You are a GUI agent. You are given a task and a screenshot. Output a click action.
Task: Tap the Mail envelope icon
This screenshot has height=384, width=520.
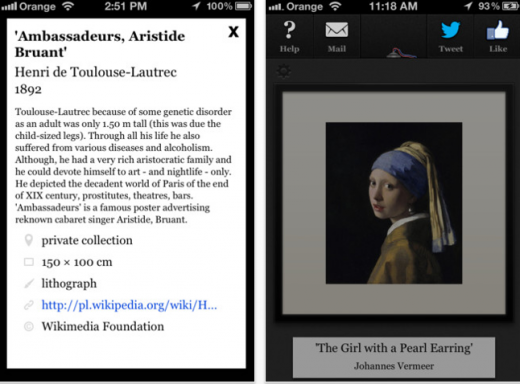[x=337, y=30]
